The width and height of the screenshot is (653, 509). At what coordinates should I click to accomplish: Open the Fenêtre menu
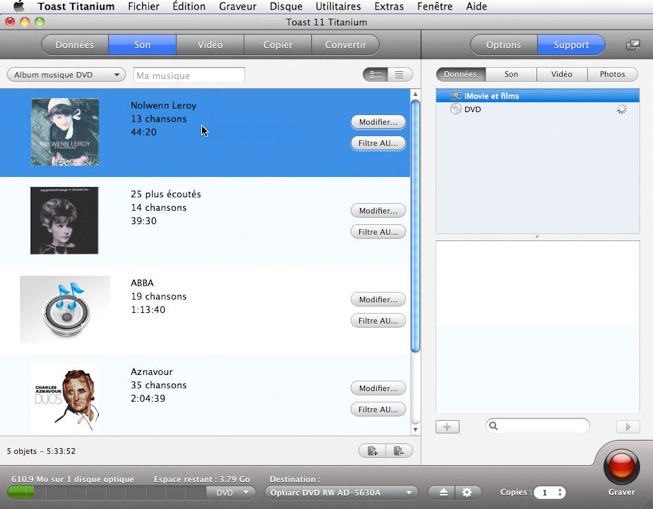(435, 6)
